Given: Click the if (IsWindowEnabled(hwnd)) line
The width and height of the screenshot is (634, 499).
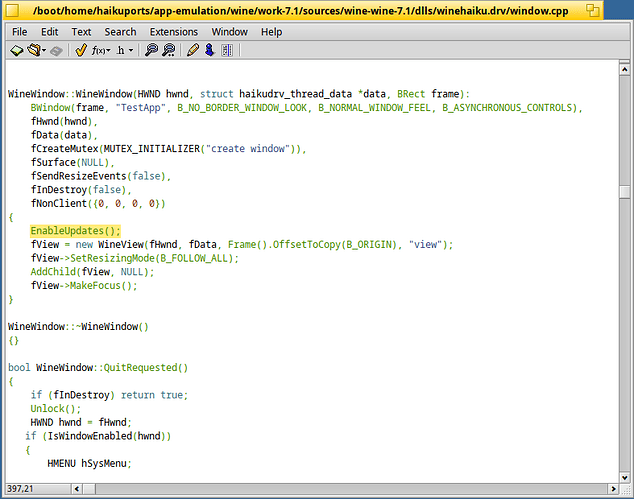Looking at the screenshot, I should coord(98,436).
